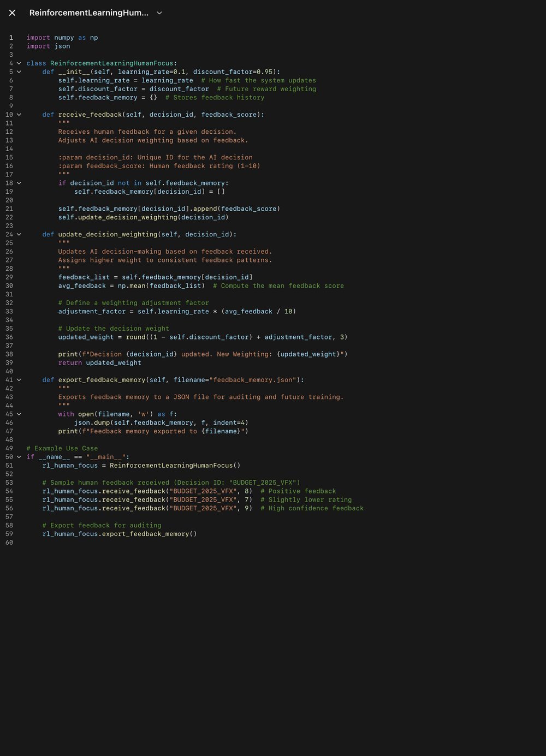Collapse the if block at line 18

click(19, 183)
